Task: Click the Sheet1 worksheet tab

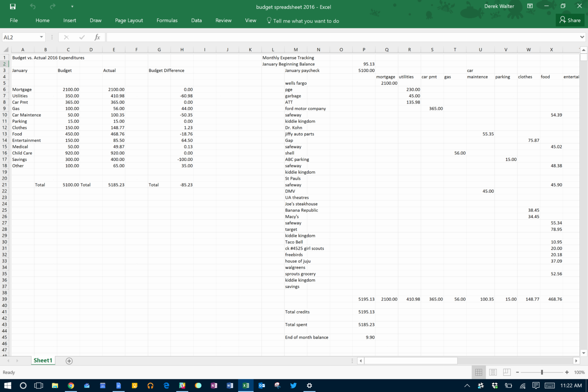Action: pos(43,360)
